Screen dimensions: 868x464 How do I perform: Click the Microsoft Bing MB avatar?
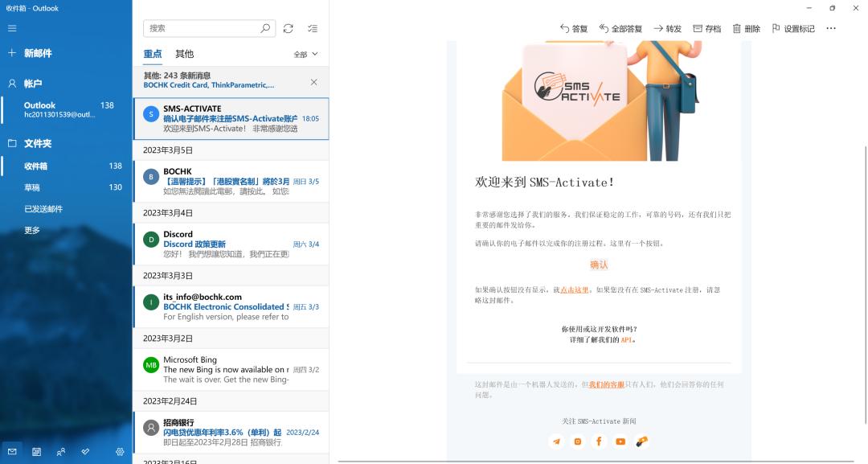click(151, 365)
